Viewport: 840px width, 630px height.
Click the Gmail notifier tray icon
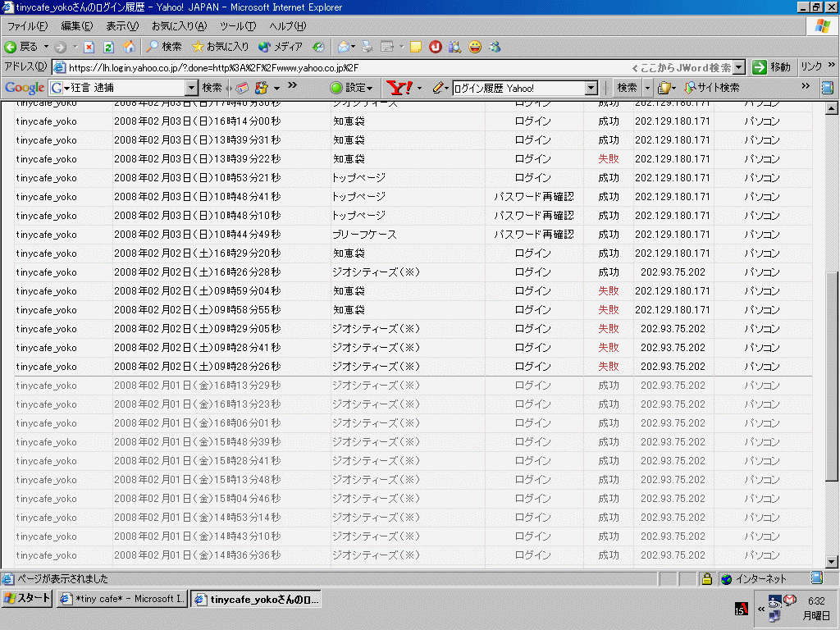pyautogui.click(x=790, y=600)
